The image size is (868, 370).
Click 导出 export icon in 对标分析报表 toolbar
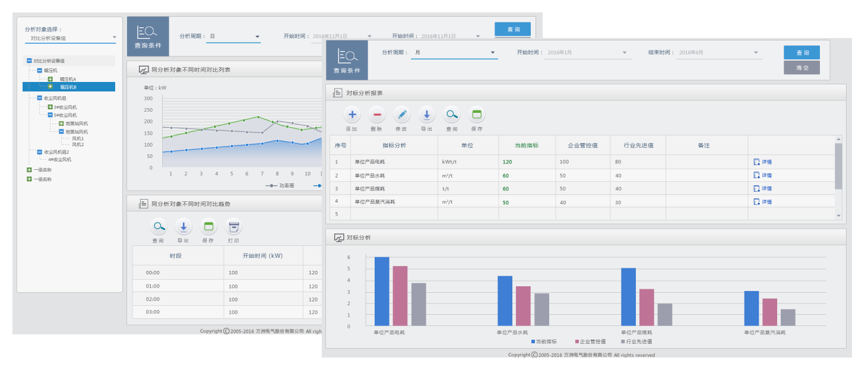point(427,115)
